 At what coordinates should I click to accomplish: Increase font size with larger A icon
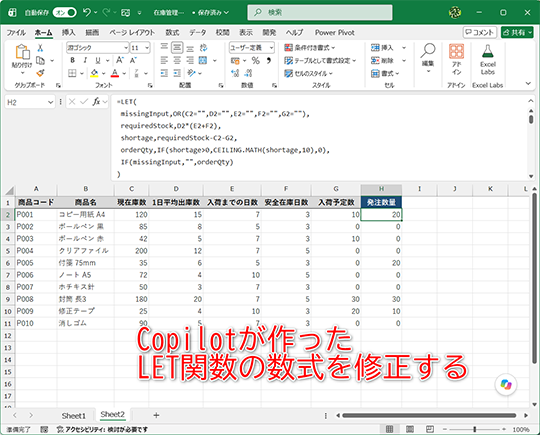[x=120, y=60]
